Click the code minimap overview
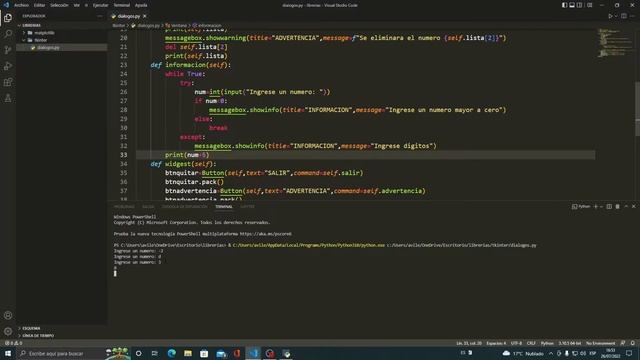 pos(614,43)
